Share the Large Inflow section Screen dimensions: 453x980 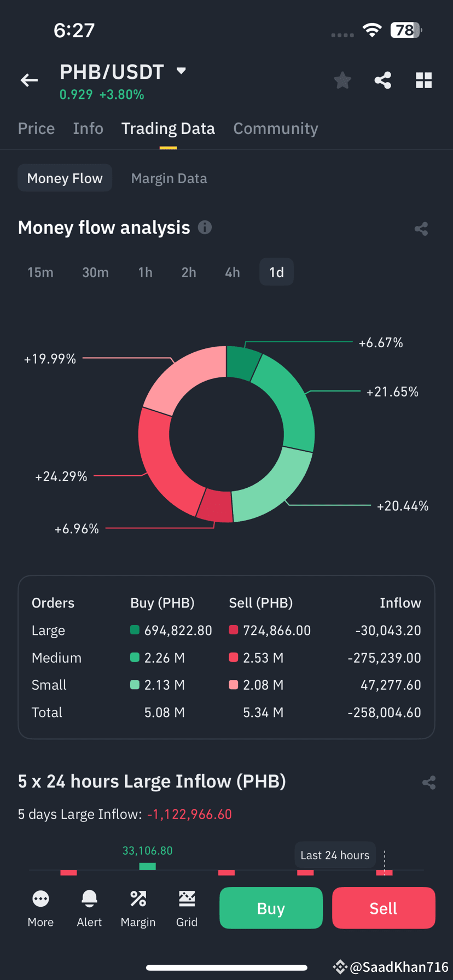pyautogui.click(x=429, y=782)
